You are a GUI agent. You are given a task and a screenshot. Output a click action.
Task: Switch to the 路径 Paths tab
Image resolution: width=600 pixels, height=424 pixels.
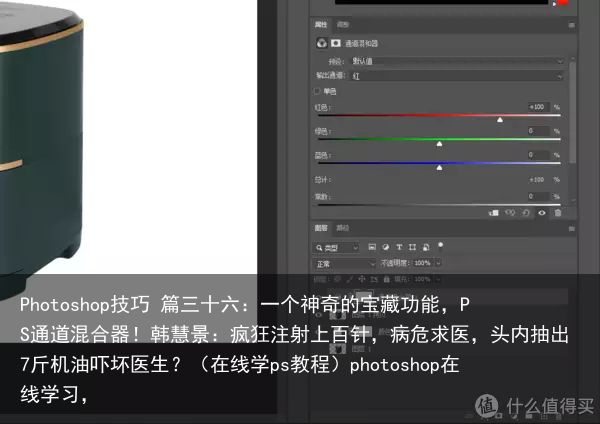tap(342, 228)
